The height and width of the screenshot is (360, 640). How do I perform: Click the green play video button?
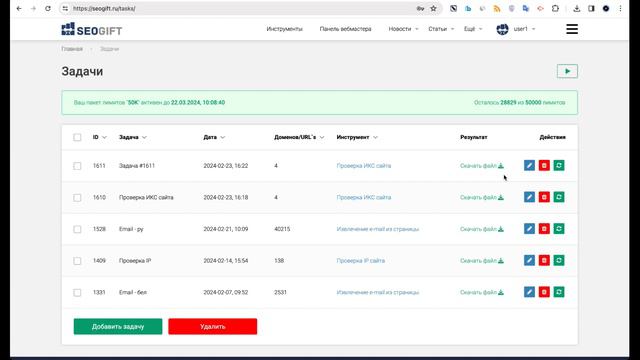[567, 71]
